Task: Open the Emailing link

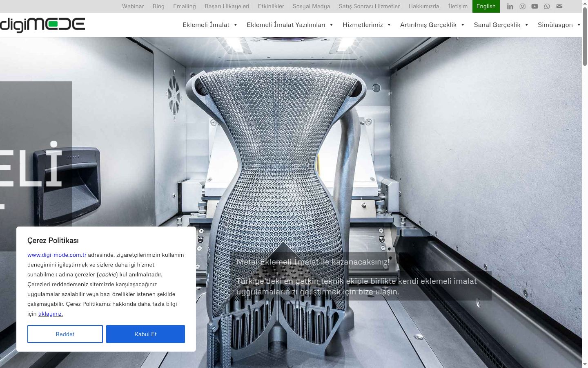Action: pyautogui.click(x=185, y=6)
